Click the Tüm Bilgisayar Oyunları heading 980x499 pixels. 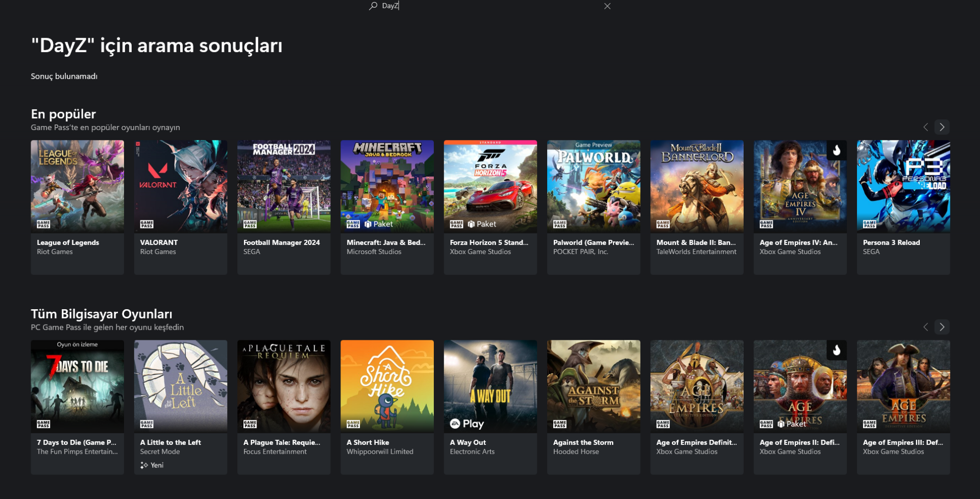point(102,314)
